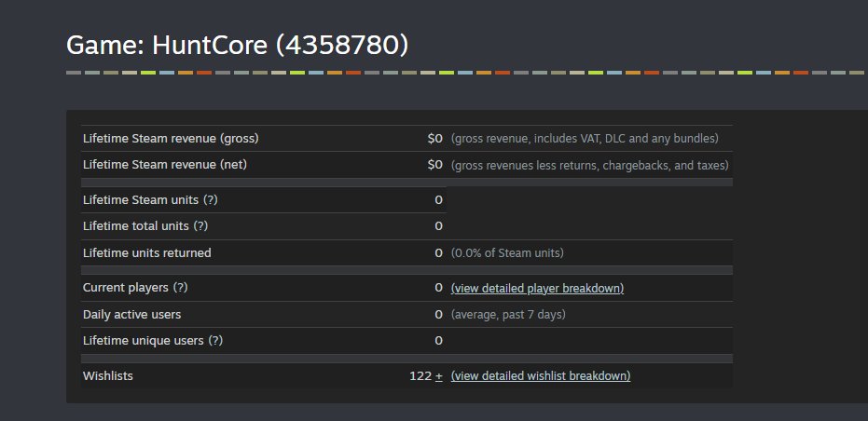Open the view detailed player breakdown link
Image resolution: width=868 pixels, height=421 pixels.
pos(537,288)
